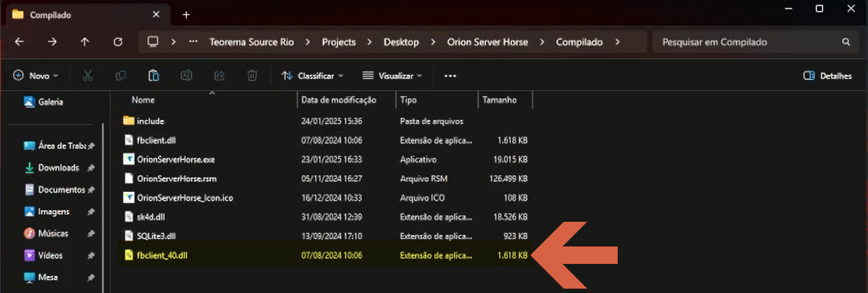Viewport: 868px width, 293px height.
Task: Expand chevron after Compilado in address bar
Action: pyautogui.click(x=617, y=42)
